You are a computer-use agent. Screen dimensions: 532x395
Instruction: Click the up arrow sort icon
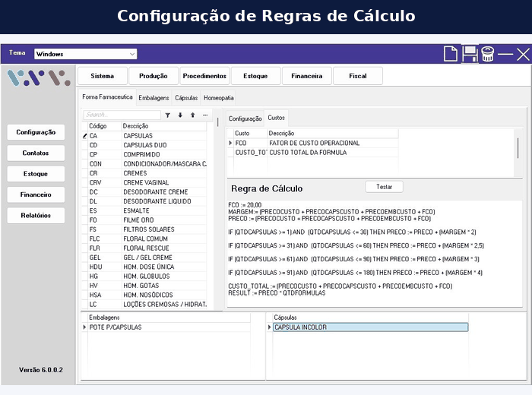pos(193,115)
